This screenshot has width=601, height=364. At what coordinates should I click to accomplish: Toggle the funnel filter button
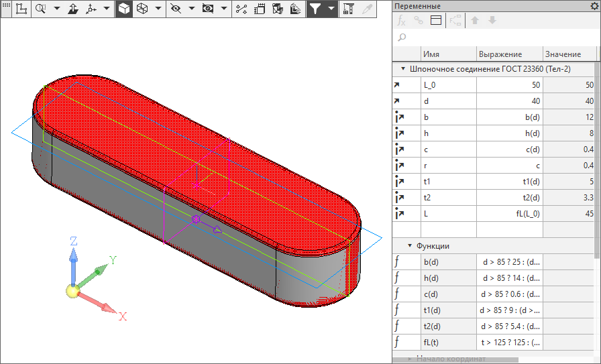tap(315, 9)
